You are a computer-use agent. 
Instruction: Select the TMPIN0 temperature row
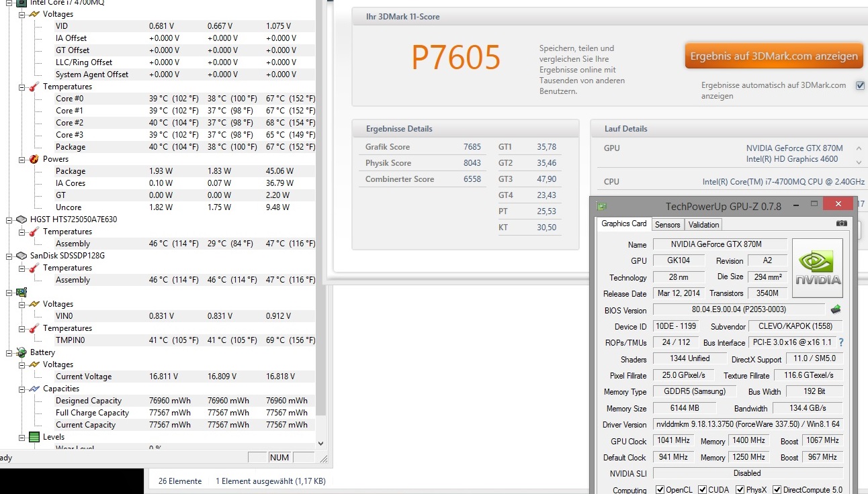185,340
